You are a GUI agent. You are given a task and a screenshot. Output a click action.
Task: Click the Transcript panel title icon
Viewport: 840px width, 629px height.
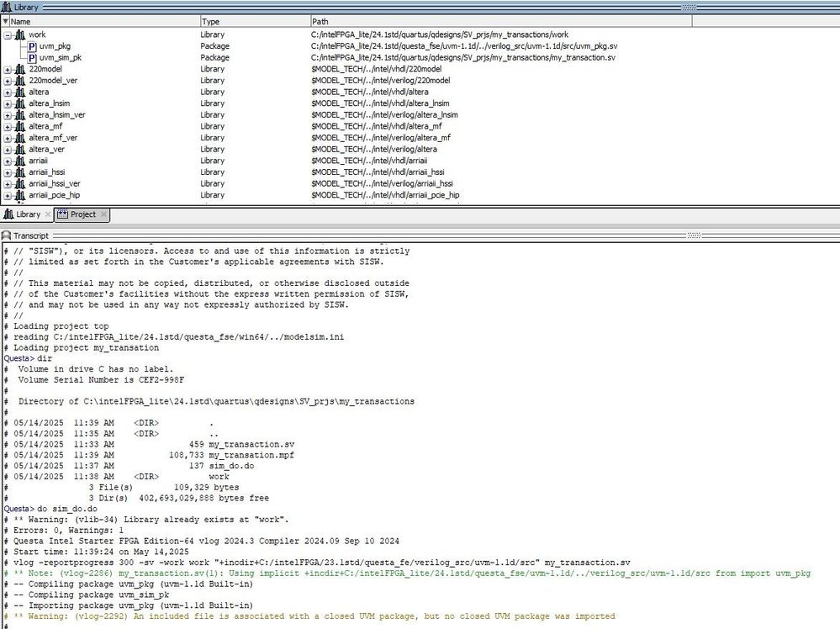[x=7, y=236]
